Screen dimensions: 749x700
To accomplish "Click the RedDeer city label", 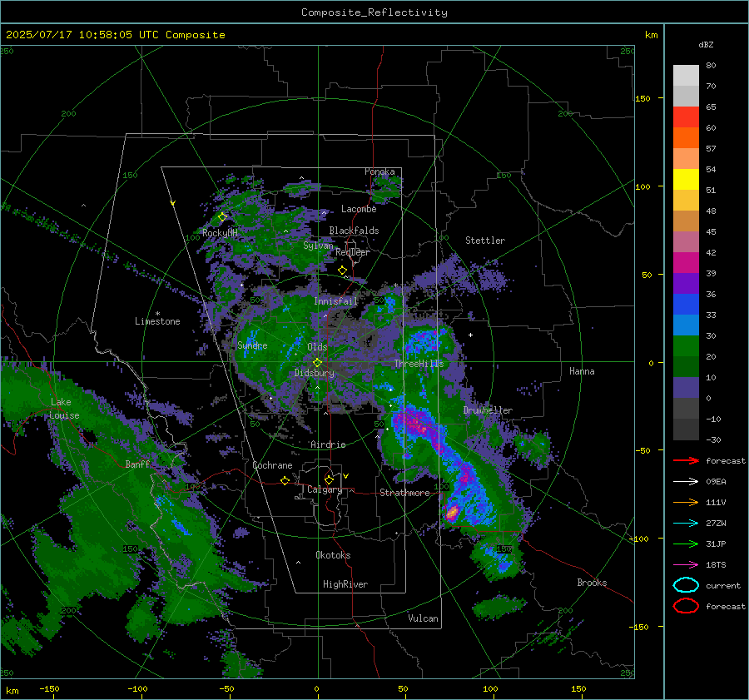I will [353, 252].
